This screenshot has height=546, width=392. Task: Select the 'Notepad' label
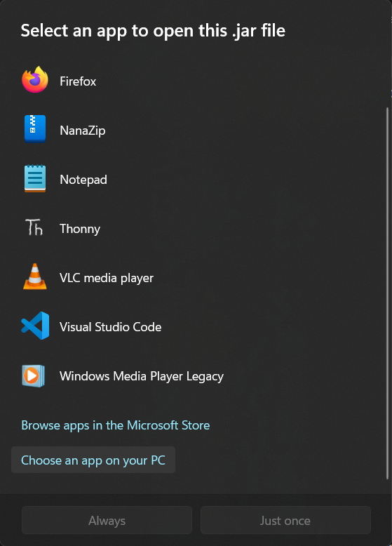pyautogui.click(x=83, y=180)
